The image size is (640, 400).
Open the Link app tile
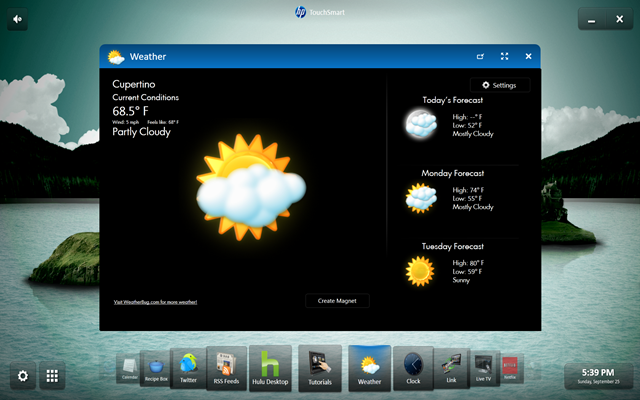tap(451, 368)
